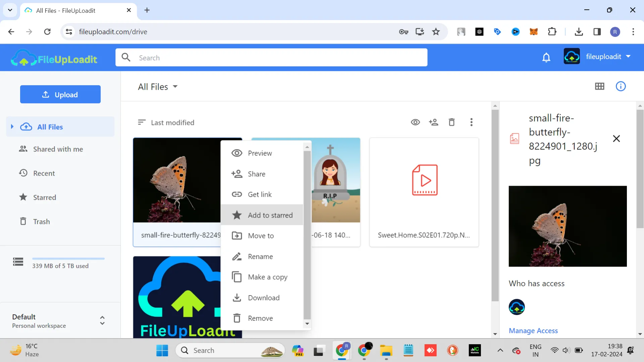
Task: Select the Sweet.Home.S02E01 video file
Action: pyautogui.click(x=424, y=192)
